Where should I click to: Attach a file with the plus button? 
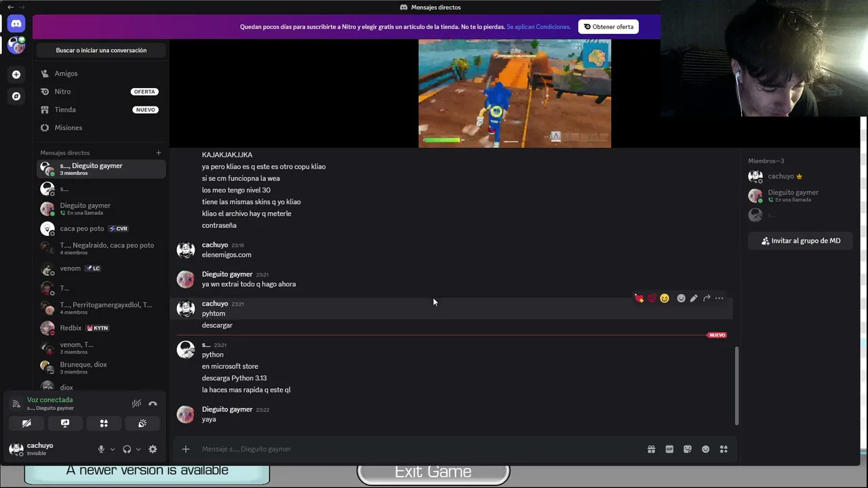186,449
